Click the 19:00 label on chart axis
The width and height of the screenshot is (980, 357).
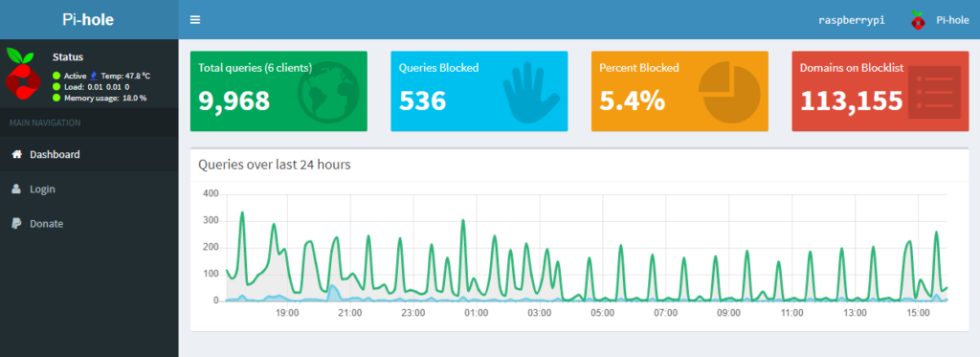[x=287, y=313]
